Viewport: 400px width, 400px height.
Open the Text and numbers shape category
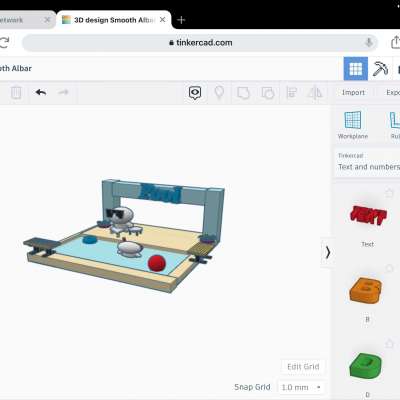tap(368, 163)
